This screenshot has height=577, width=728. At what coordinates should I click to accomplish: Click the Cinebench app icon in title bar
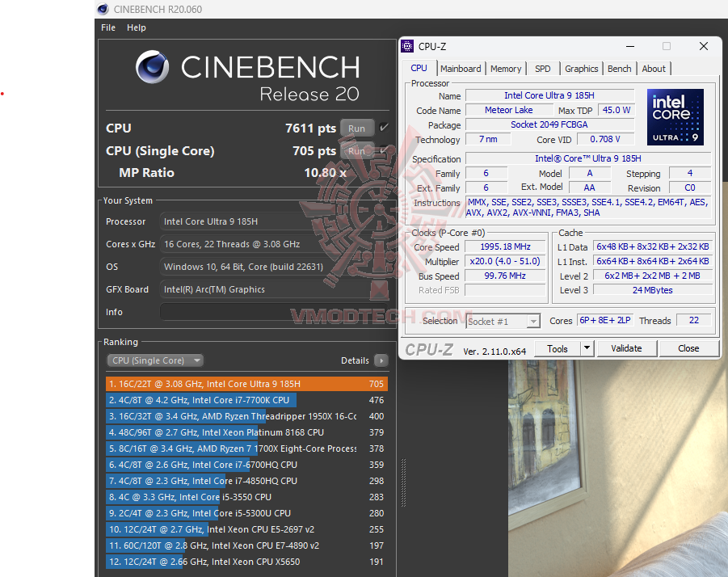[103, 9]
